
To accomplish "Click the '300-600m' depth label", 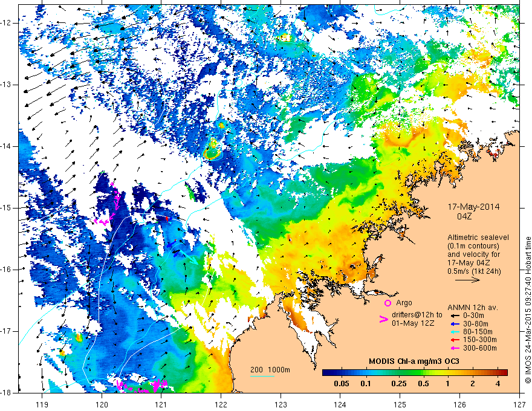I will [480, 348].
